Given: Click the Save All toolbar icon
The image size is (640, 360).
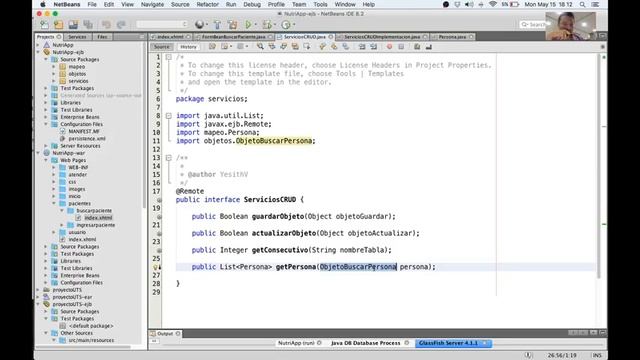Looking at the screenshot, I should pos(88,25).
